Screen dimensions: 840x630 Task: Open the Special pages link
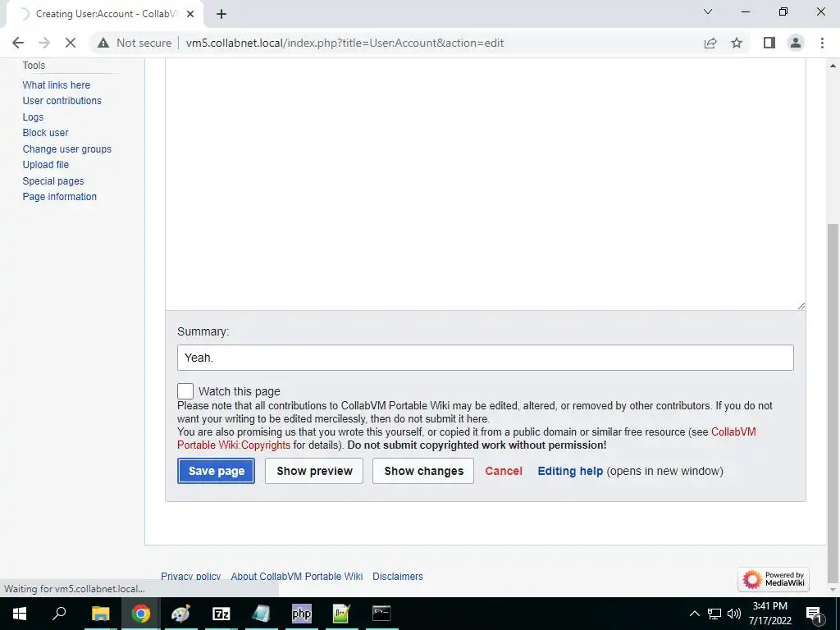(53, 181)
